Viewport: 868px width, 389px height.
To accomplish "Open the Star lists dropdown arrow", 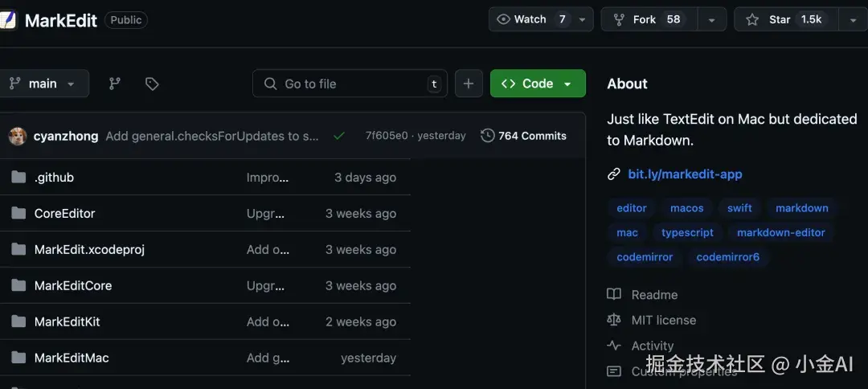I will click(x=853, y=19).
